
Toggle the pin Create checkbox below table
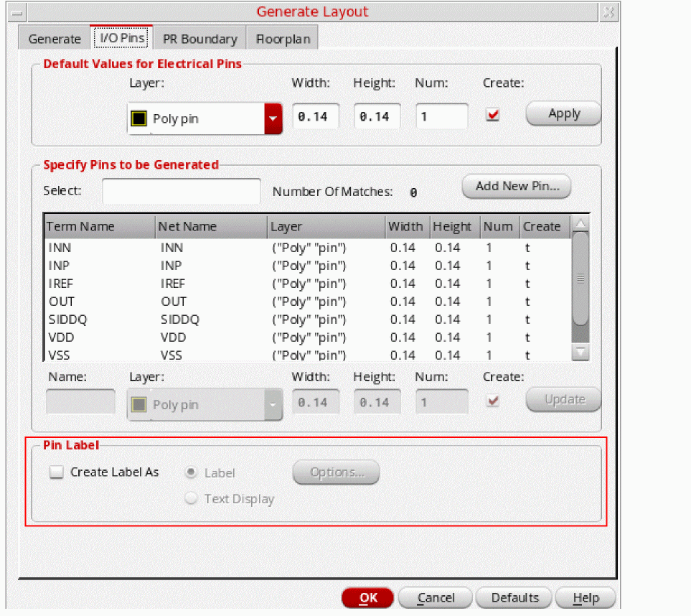[x=492, y=401]
